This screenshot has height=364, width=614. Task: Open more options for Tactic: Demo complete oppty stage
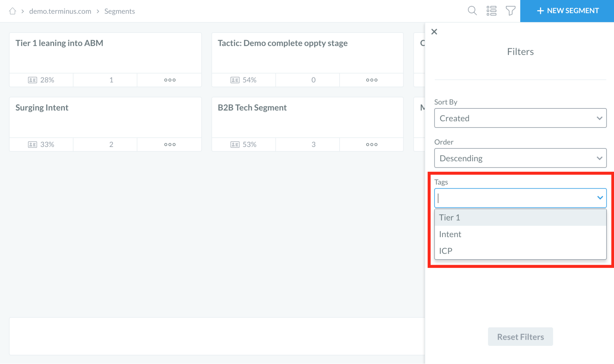[371, 80]
